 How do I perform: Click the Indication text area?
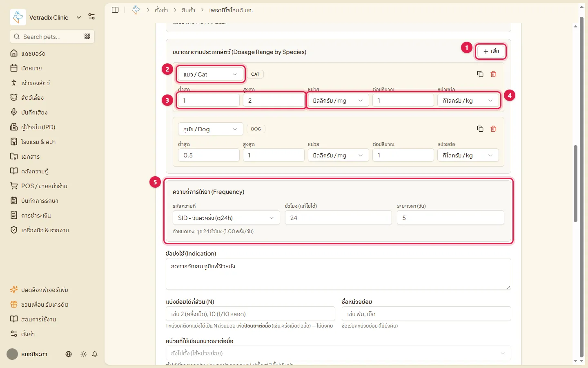click(339, 274)
